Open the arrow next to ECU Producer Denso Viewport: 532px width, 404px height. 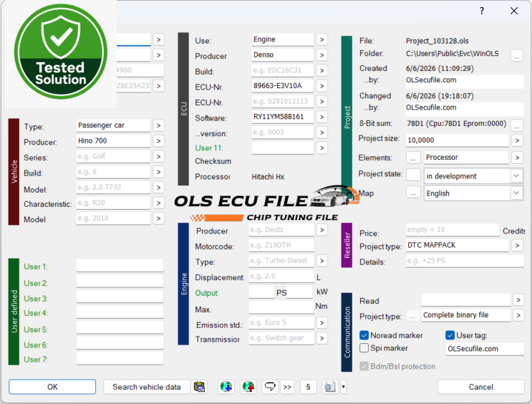[322, 55]
